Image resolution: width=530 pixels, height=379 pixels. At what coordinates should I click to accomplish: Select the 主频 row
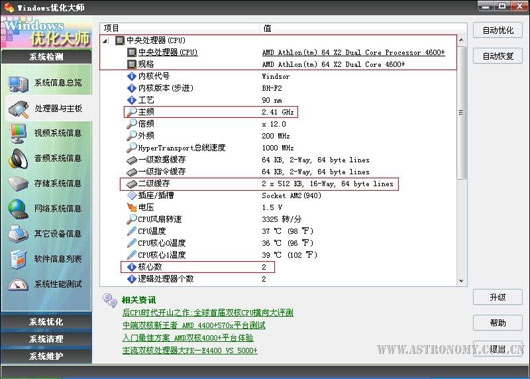point(211,112)
